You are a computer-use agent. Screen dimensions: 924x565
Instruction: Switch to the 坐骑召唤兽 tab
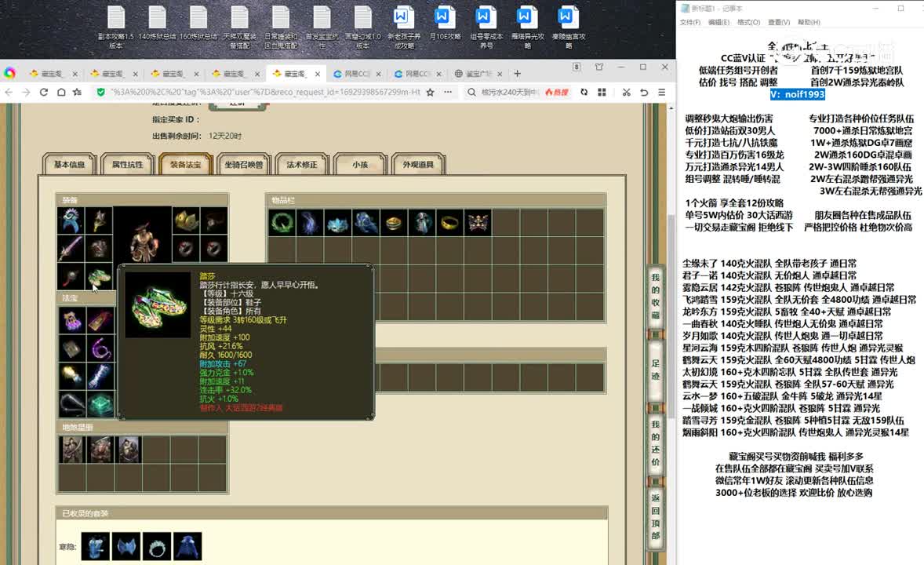click(x=243, y=165)
